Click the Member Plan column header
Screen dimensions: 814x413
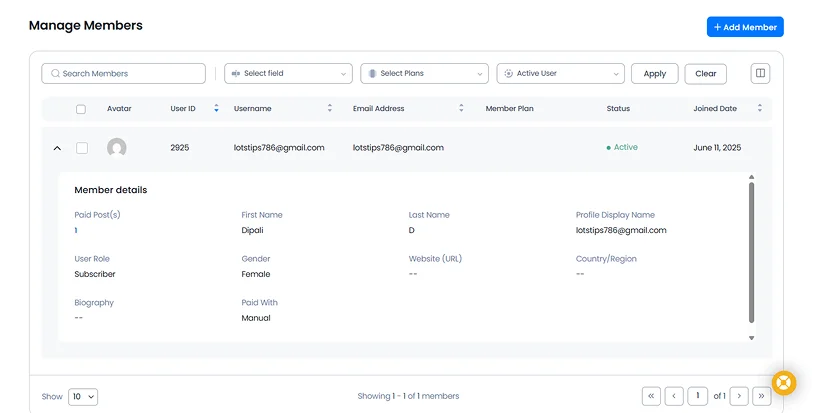click(509, 108)
